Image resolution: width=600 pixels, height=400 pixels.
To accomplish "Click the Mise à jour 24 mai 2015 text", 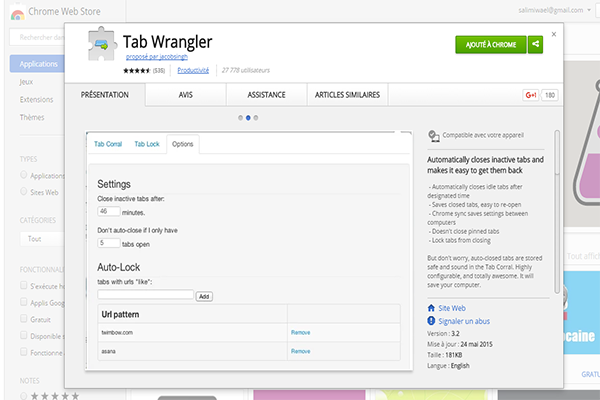I will [460, 344].
